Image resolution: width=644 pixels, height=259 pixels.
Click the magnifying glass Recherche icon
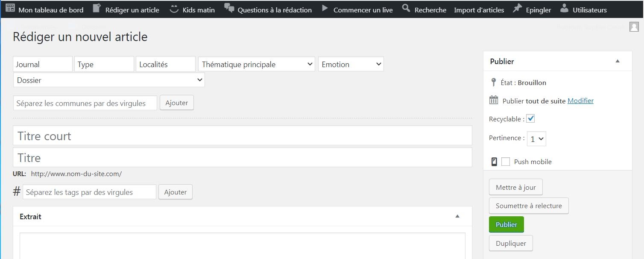pyautogui.click(x=406, y=9)
